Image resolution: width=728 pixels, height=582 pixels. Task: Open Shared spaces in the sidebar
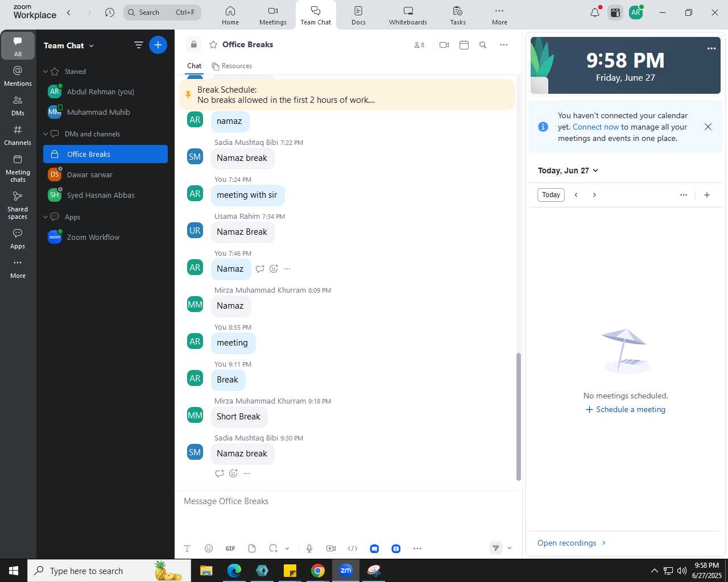[18, 206]
